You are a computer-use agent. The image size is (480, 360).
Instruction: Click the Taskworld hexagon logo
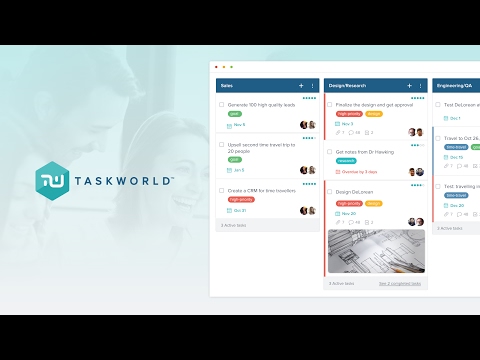[52, 181]
